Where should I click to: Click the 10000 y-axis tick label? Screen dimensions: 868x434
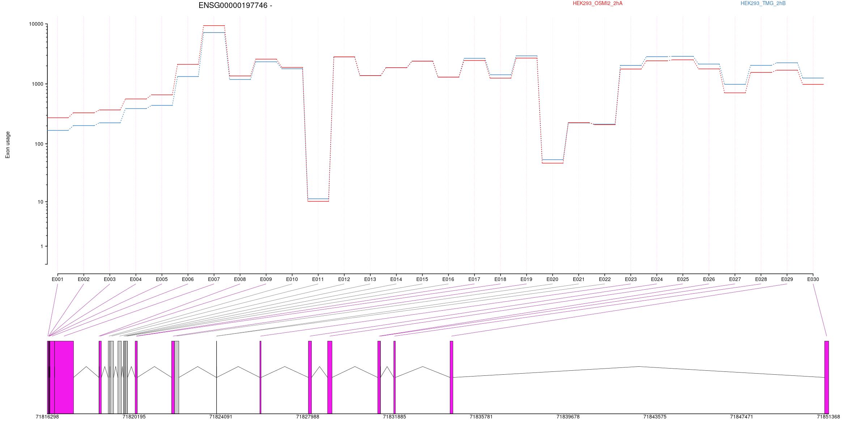[36, 24]
